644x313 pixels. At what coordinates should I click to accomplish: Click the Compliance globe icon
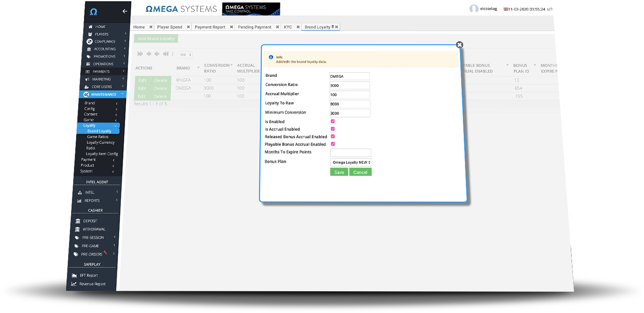pyautogui.click(x=90, y=41)
